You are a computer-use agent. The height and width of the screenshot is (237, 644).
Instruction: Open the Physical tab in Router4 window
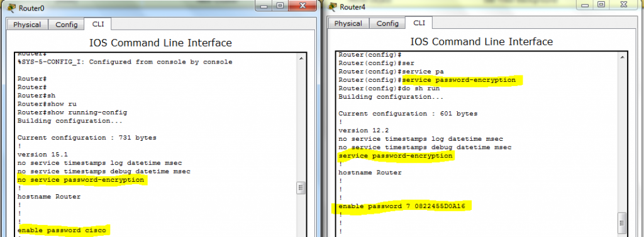click(348, 23)
